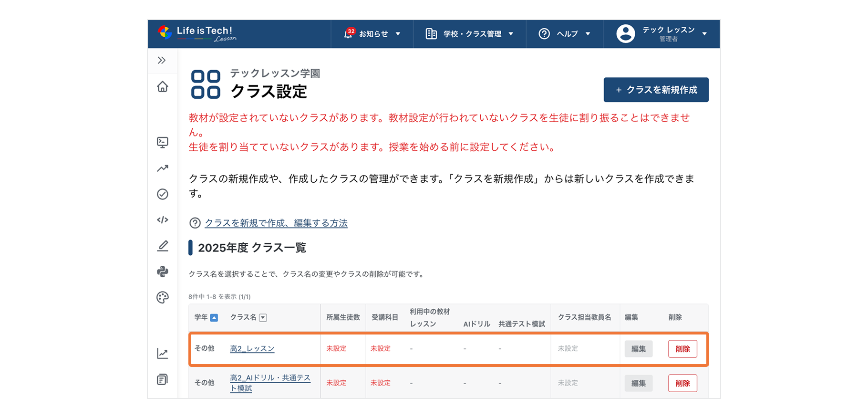
Task: Open the sidebar pencil edit icon
Action: (163, 246)
